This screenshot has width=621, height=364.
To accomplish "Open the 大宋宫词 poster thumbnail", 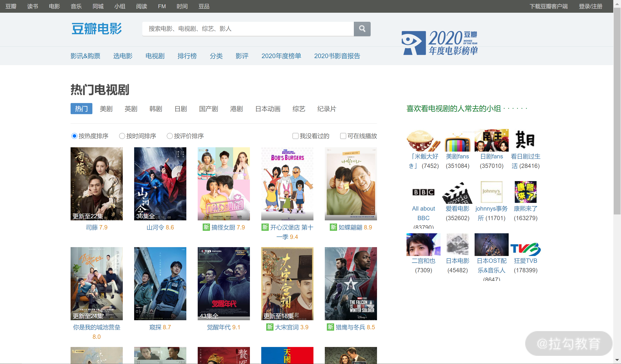I will point(287,284).
